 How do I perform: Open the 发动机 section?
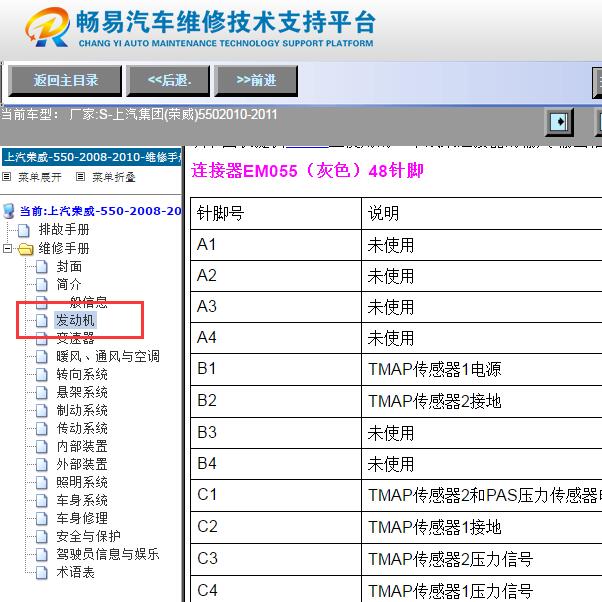point(75,320)
